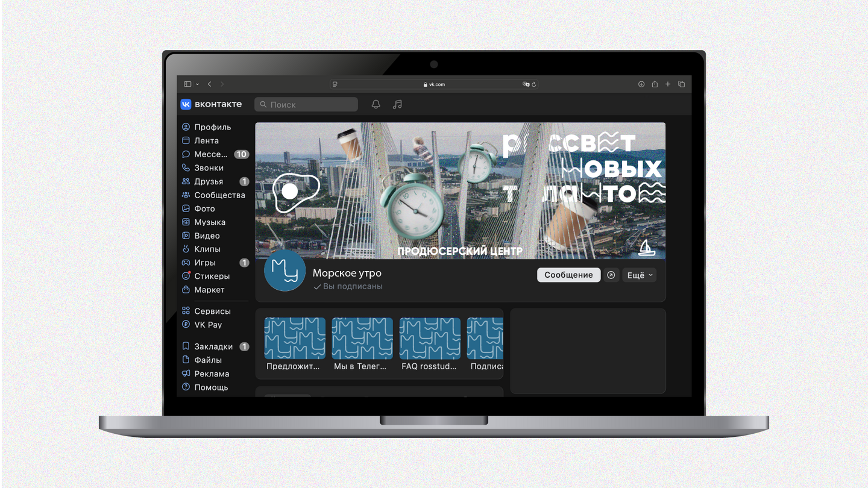The height and width of the screenshot is (488, 868).
Task: Open the sidebar options dropdown arrow
Action: coord(197,84)
